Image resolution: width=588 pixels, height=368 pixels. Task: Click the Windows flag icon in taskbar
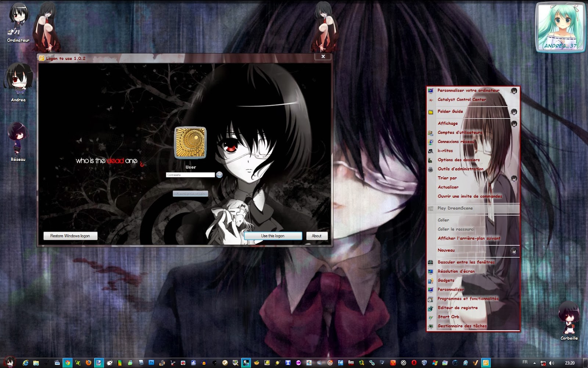point(435,363)
